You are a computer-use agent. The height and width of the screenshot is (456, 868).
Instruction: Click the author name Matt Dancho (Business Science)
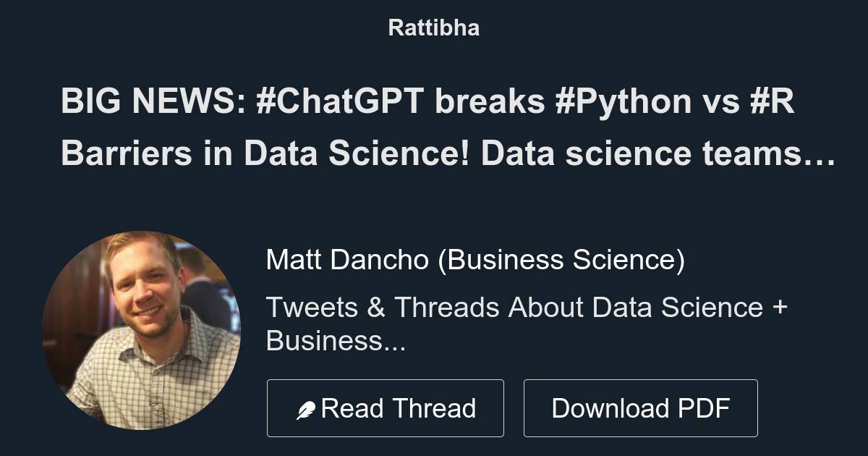[x=477, y=259]
